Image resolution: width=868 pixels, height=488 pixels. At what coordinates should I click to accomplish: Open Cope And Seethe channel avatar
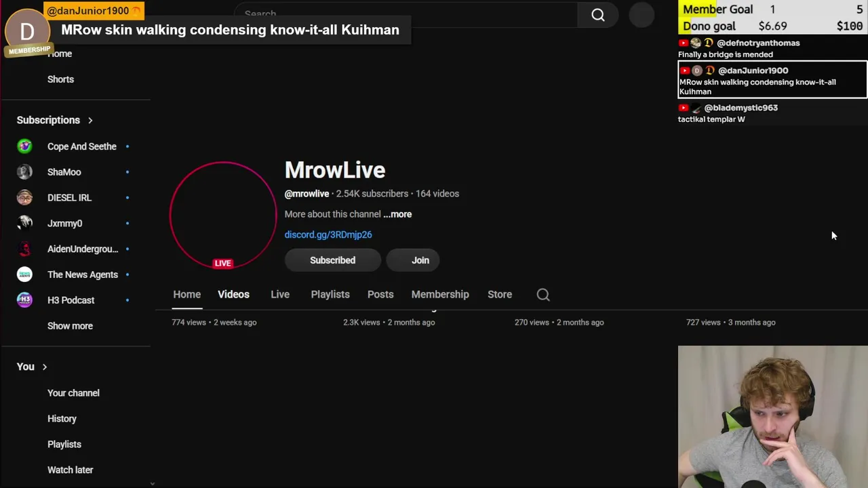(24, 146)
